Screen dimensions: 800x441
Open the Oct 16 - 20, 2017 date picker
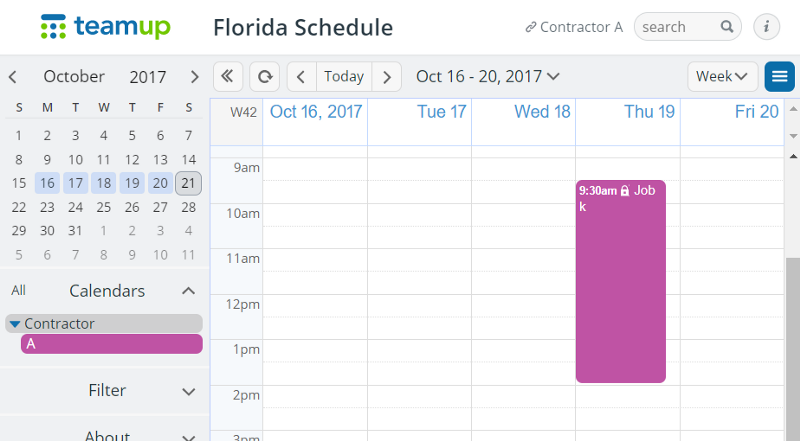pyautogui.click(x=487, y=77)
